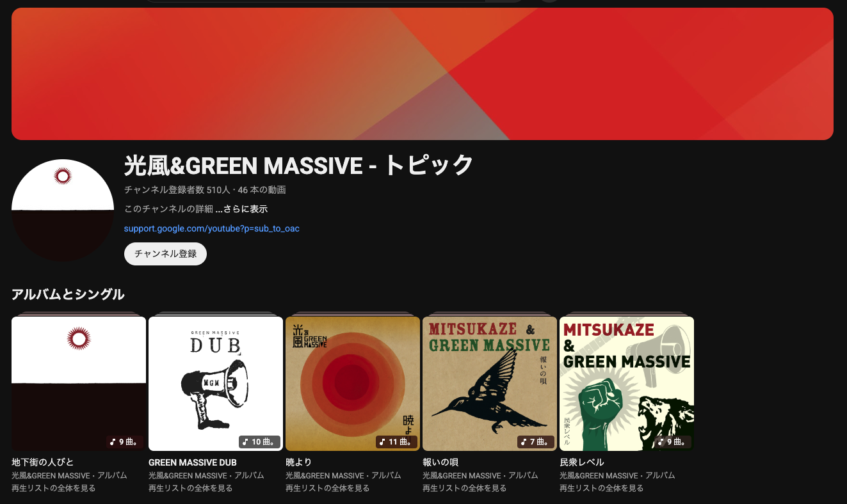The width and height of the screenshot is (847, 504).
Task: View full playlist under 民衆レベル
Action: [602, 488]
